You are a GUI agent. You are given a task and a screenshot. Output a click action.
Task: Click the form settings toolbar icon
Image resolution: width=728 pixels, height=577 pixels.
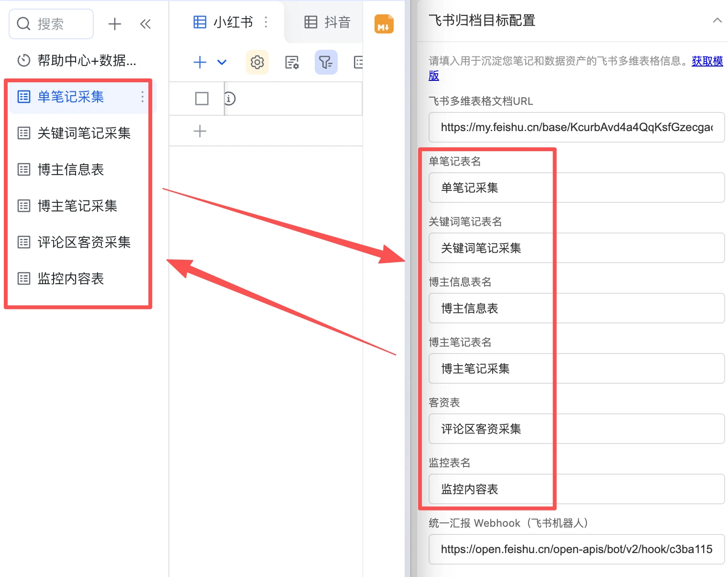292,62
